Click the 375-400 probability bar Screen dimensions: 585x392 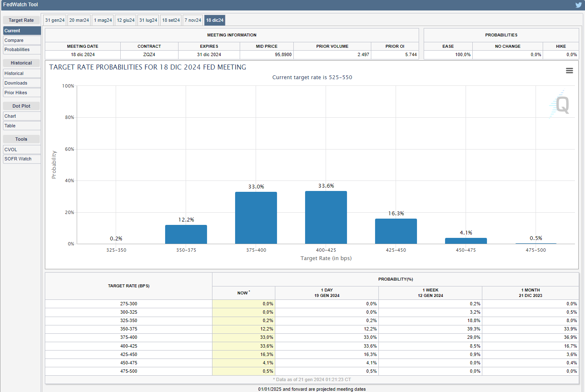(256, 218)
